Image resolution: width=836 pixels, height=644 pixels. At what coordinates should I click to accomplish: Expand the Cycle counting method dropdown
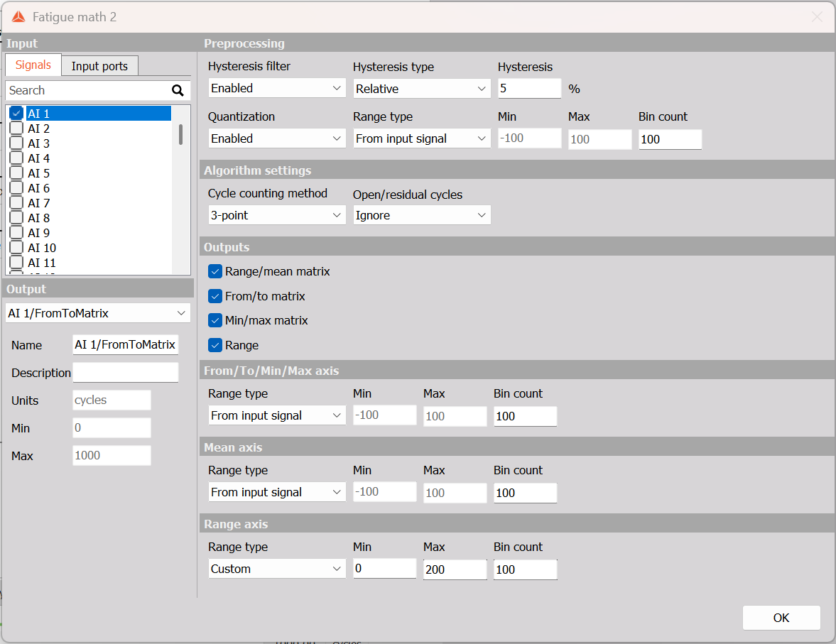(x=277, y=215)
